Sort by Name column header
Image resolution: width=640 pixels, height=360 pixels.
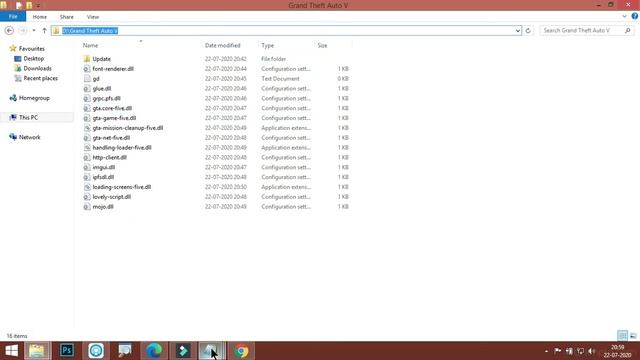pos(90,45)
